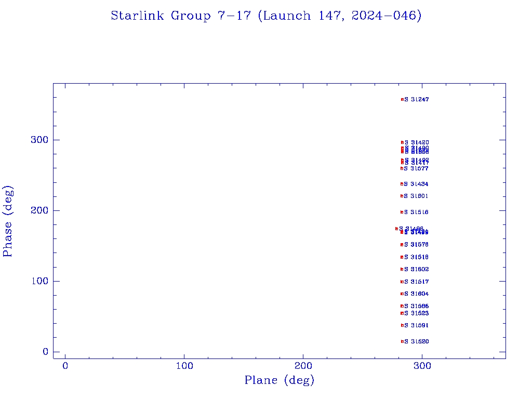The height and width of the screenshot is (399, 532).
Task: Select the 'S 31247' satellite label
Action: 416,99
